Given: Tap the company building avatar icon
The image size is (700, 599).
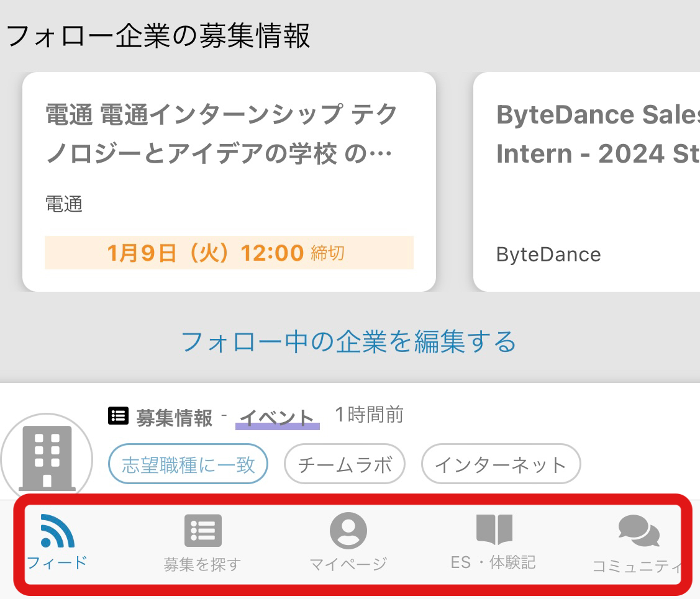Looking at the screenshot, I should (x=47, y=458).
